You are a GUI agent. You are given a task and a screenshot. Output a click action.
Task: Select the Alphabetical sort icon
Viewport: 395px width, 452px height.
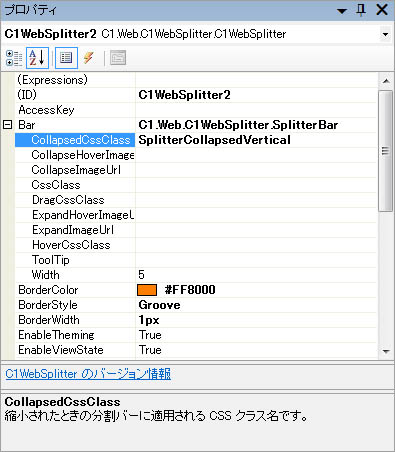click(37, 58)
